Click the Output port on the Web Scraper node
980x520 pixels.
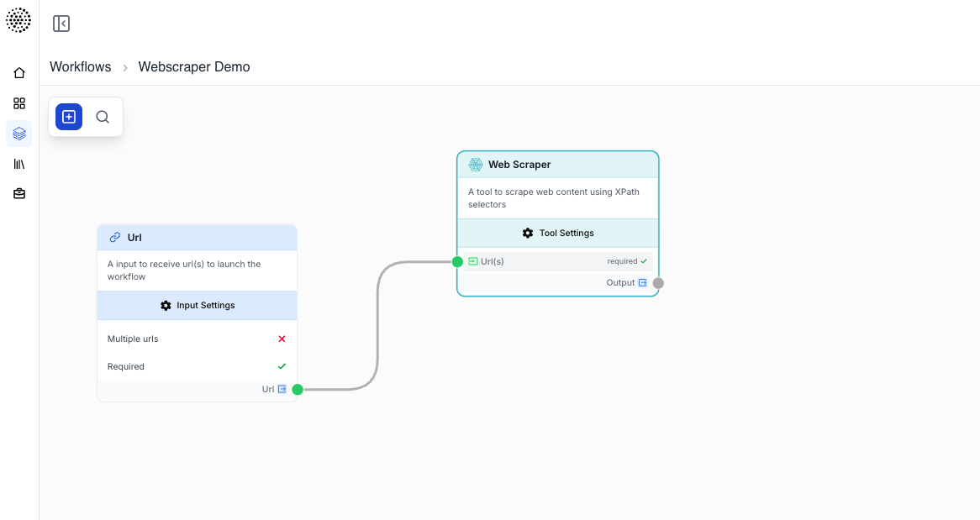pyautogui.click(x=657, y=283)
